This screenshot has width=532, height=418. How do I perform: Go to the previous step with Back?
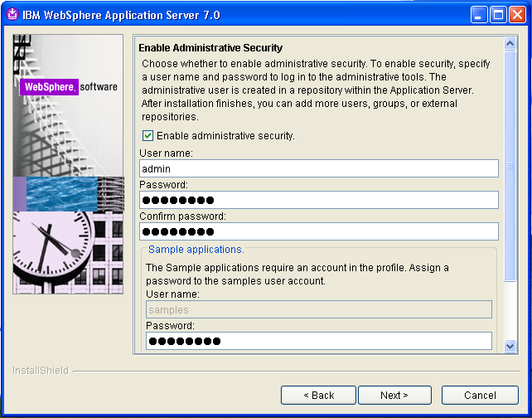click(x=318, y=396)
